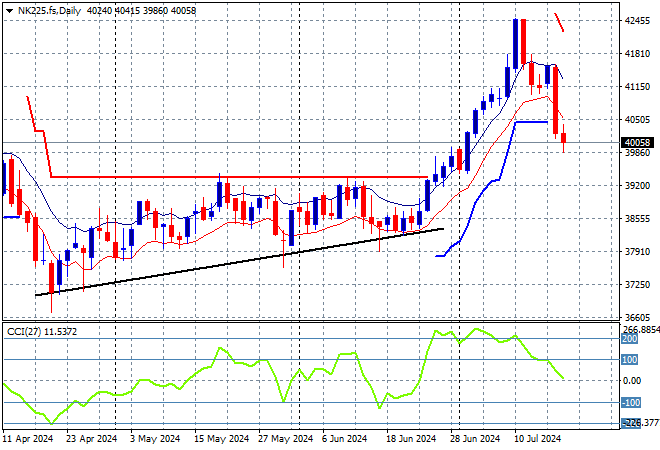Click the red horizontal resistance line
Viewport: 660px width, 450px height.
(239, 177)
